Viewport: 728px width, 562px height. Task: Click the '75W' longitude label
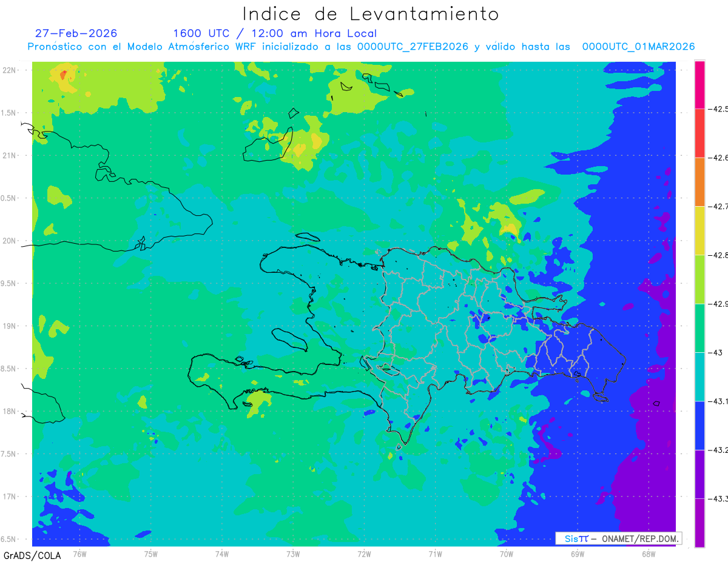pos(150,554)
